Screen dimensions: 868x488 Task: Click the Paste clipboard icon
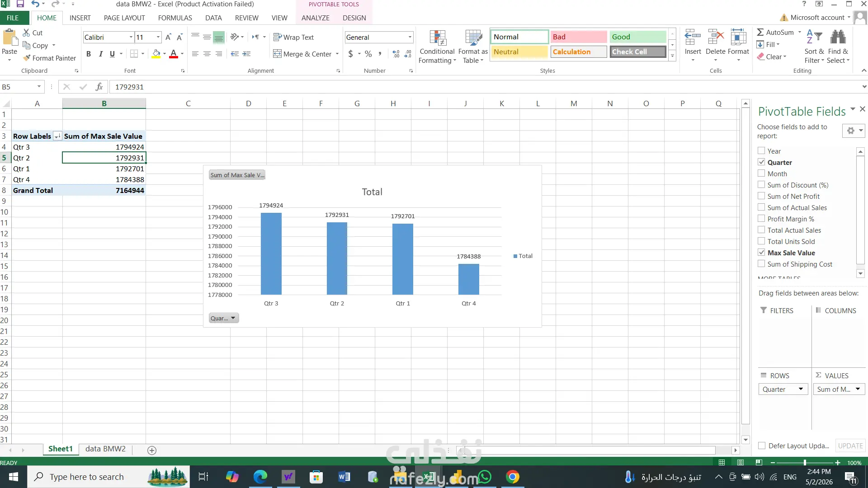pos(9,37)
